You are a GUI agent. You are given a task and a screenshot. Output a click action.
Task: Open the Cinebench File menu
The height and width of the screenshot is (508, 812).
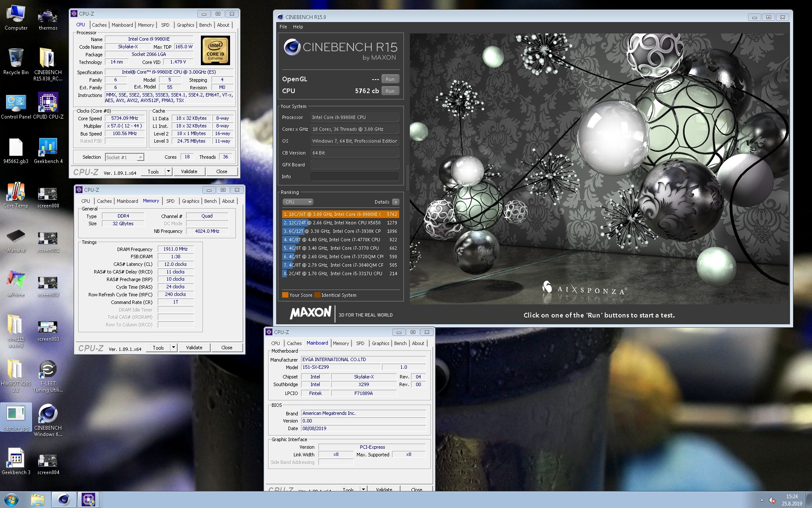(283, 27)
